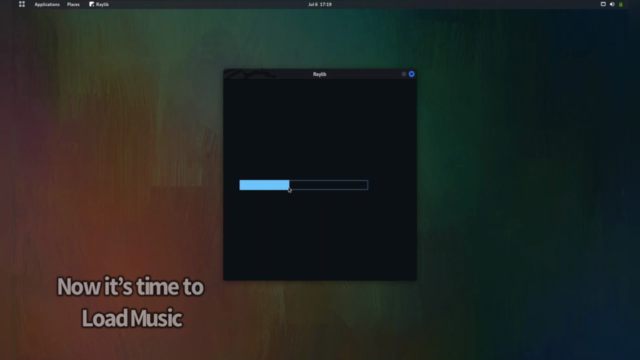Screen dimensions: 640x360
Task: Click the "Load Music" caption text
Action: [x=132, y=318]
